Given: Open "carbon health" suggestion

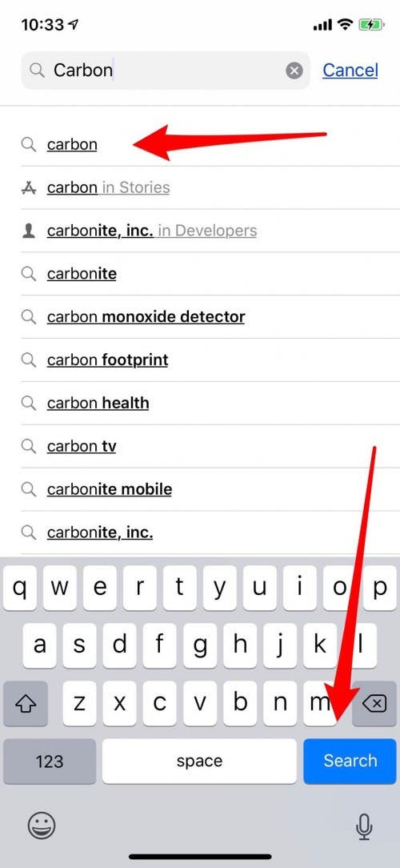Looking at the screenshot, I should (x=210, y=403).
